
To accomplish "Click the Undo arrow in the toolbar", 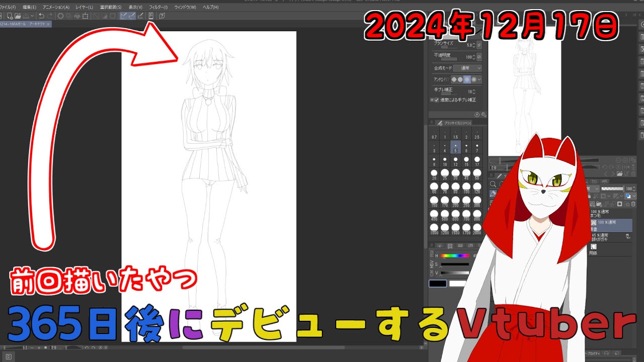I will click(41, 16).
